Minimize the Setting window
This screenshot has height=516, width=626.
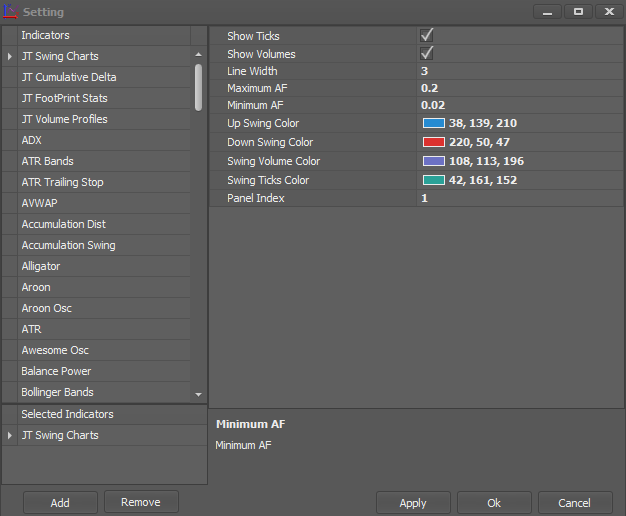pos(547,12)
